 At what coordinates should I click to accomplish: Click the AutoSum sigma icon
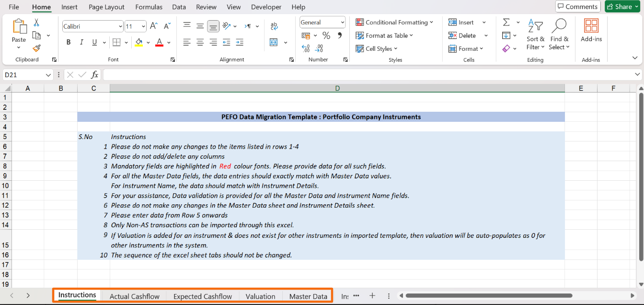pyautogui.click(x=506, y=23)
